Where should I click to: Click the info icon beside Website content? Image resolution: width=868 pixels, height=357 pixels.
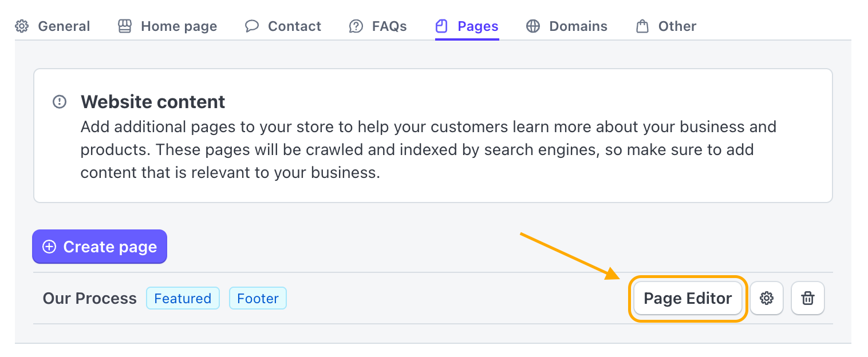[x=60, y=101]
